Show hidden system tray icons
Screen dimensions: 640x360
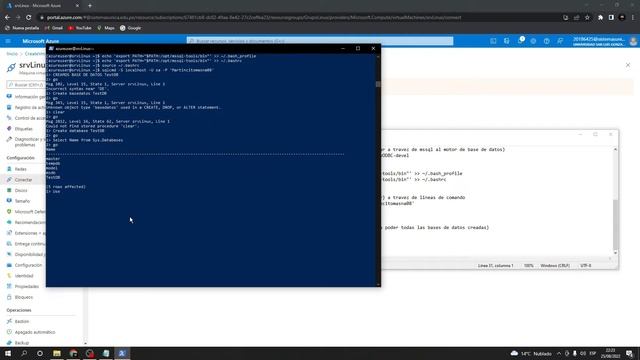pos(559,353)
